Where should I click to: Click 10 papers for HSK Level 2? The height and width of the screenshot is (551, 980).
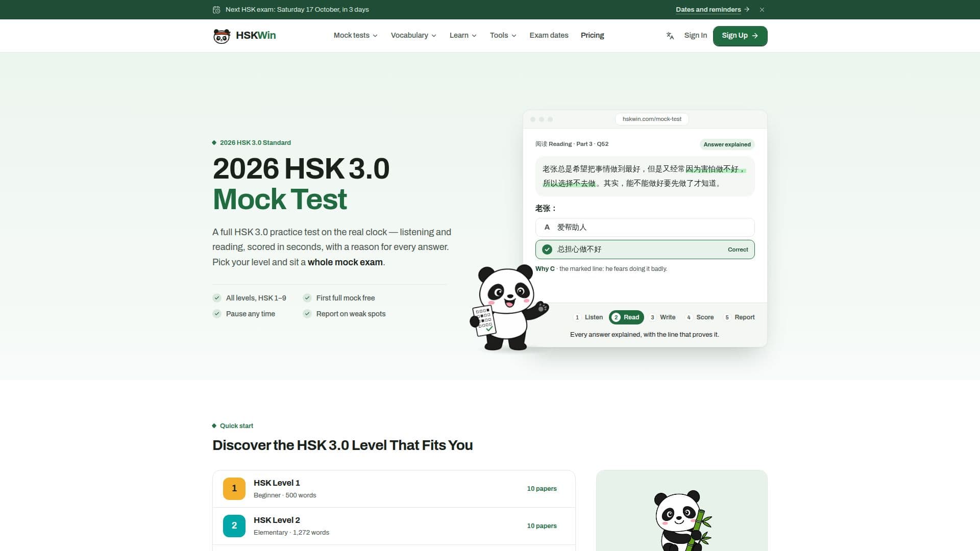tap(542, 526)
